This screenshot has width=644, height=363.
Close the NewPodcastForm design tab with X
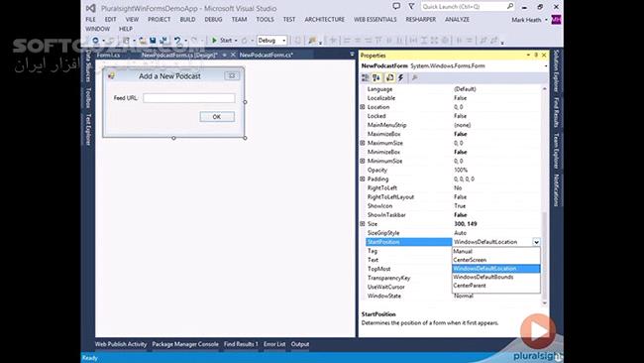[x=233, y=55]
